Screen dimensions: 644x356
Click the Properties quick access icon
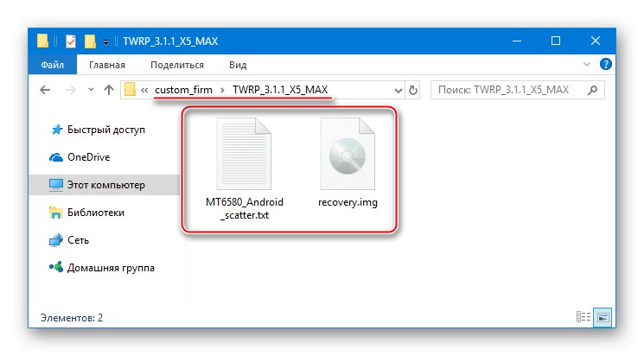71,41
